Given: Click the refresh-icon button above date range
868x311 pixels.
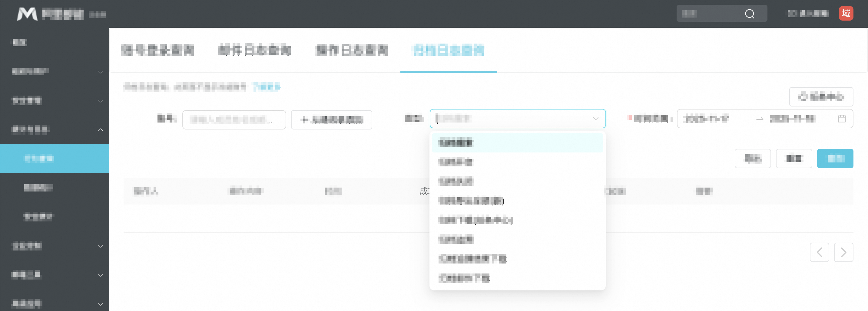Looking at the screenshot, I should point(821,97).
